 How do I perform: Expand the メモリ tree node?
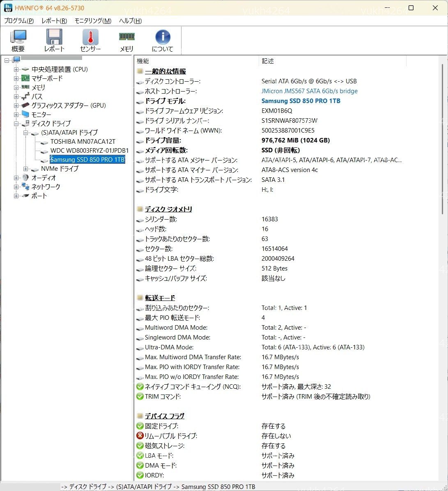(x=16, y=87)
